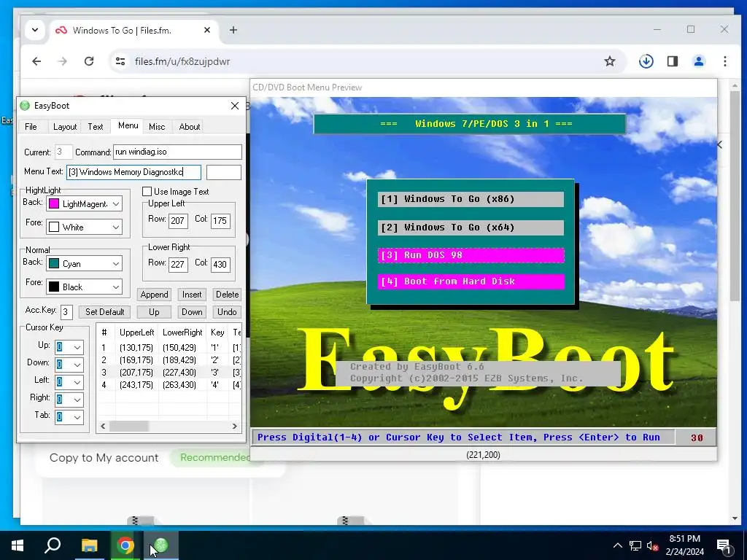The height and width of the screenshot is (560, 747).
Task: Show hidden tray icons
Action: point(617,545)
